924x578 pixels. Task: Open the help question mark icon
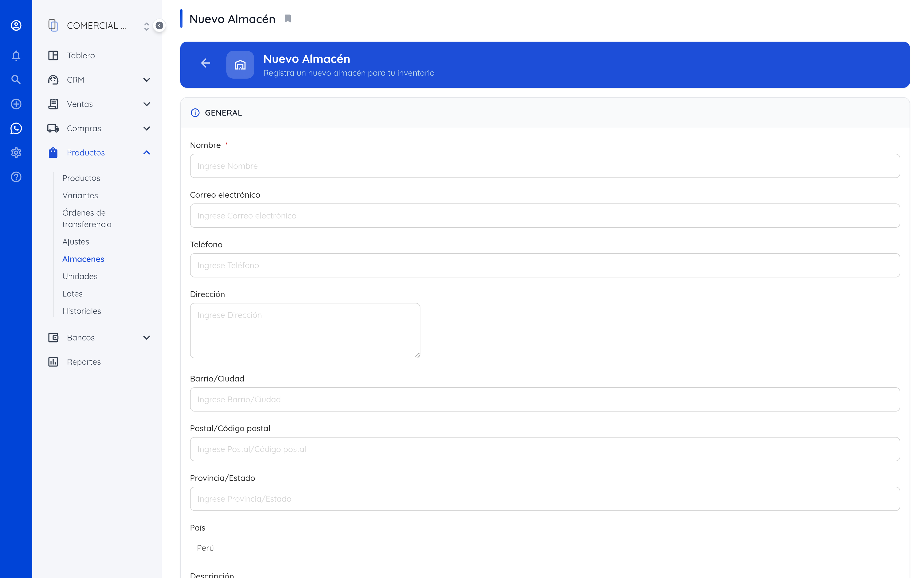pos(16,177)
